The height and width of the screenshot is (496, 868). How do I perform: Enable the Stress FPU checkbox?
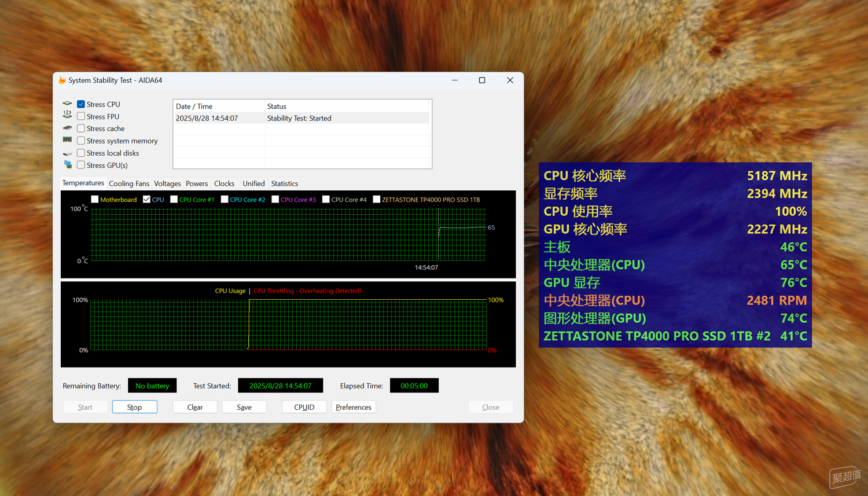81,116
